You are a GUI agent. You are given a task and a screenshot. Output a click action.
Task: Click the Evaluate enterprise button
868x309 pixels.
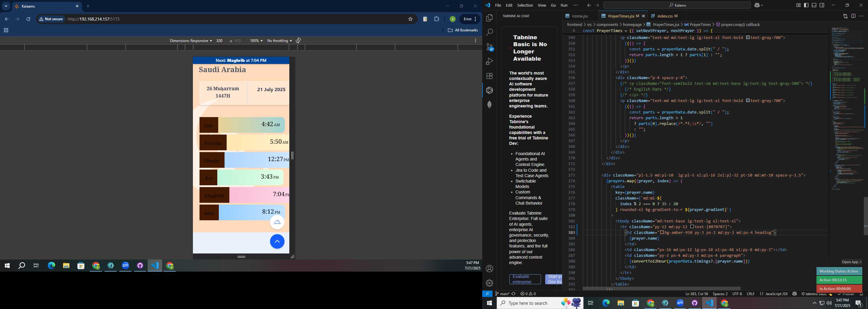click(x=525, y=279)
